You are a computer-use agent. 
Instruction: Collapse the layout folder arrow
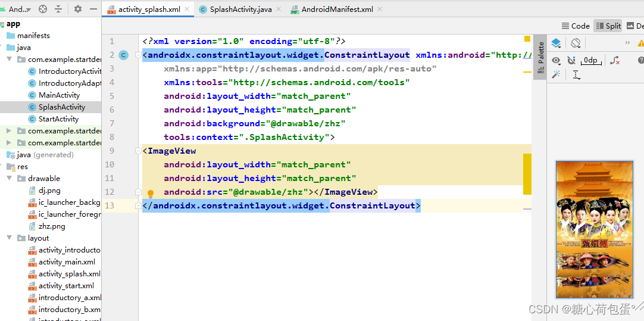tap(10, 238)
